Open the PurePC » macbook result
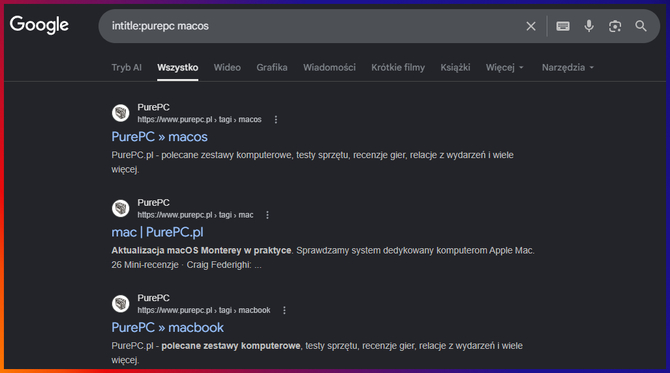The image size is (670, 373). (168, 327)
